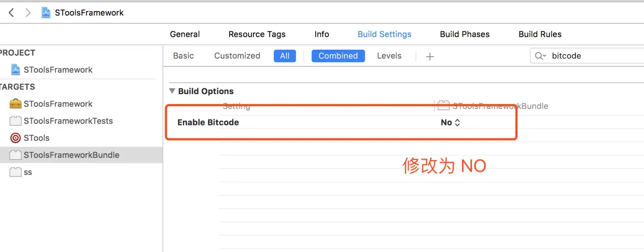Click the toolbox icon for SToolsFramework target
The width and height of the screenshot is (644, 252).
pyautogui.click(x=15, y=104)
